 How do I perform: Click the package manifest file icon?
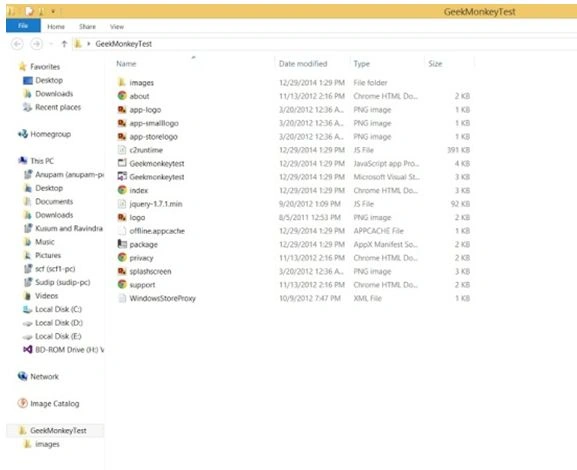pos(122,244)
